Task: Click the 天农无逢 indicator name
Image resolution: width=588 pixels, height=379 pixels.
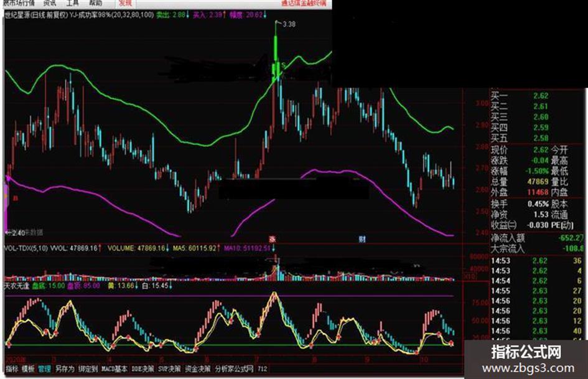Action: point(17,286)
